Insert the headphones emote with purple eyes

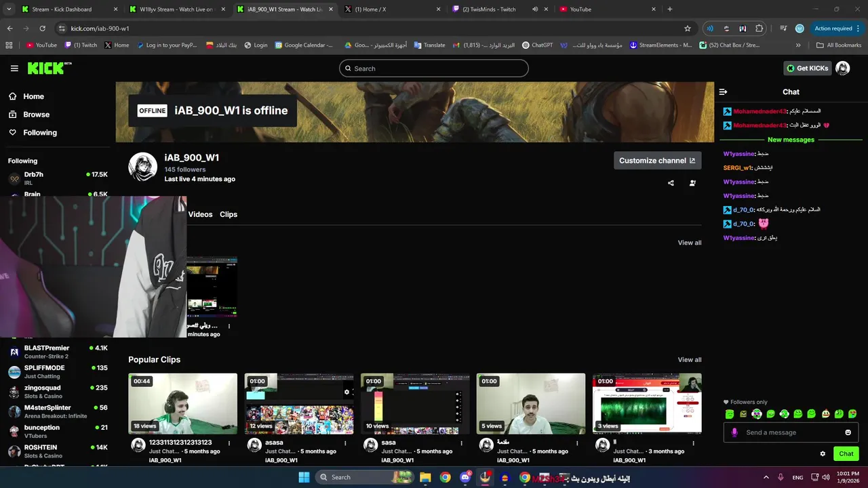tap(757, 414)
